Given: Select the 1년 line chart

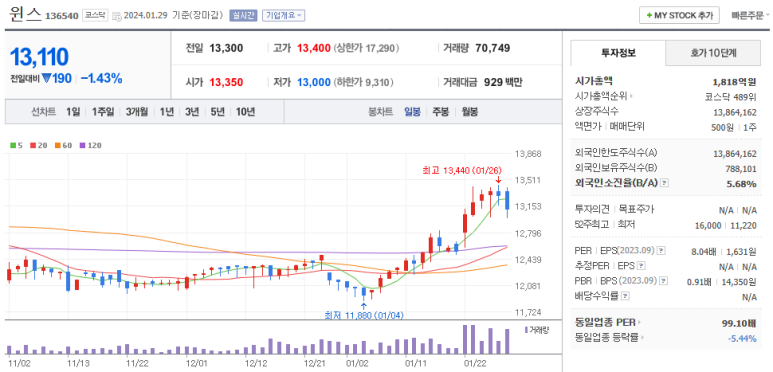Looking at the screenshot, I should [x=166, y=112].
